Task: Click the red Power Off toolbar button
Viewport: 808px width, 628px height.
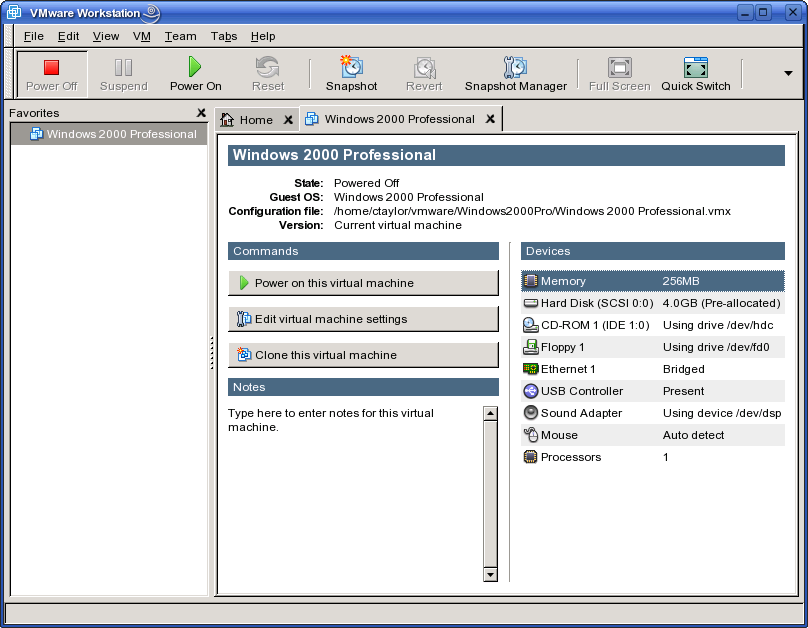Action: click(x=52, y=74)
